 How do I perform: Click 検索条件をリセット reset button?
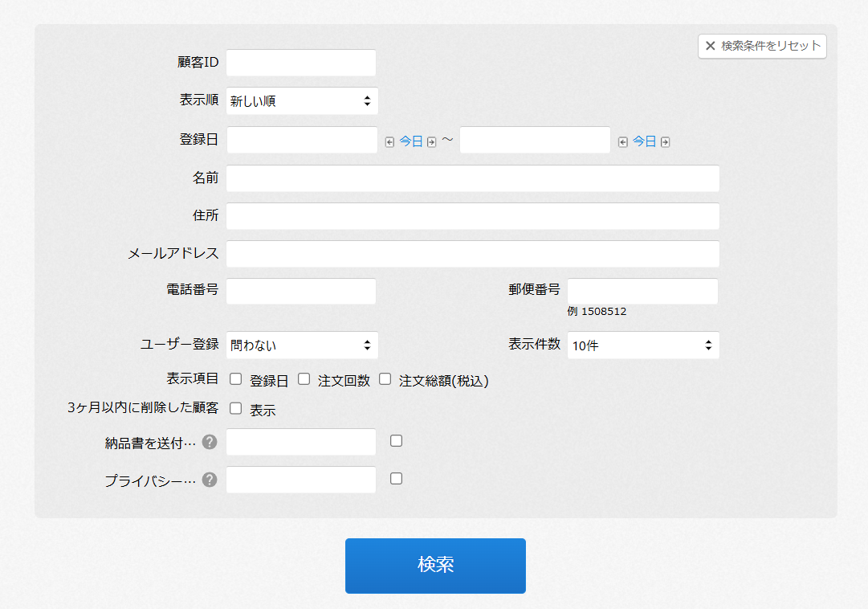pos(762,46)
